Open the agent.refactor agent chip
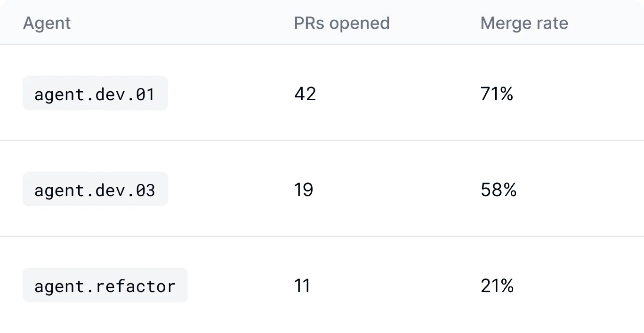 [x=105, y=286]
